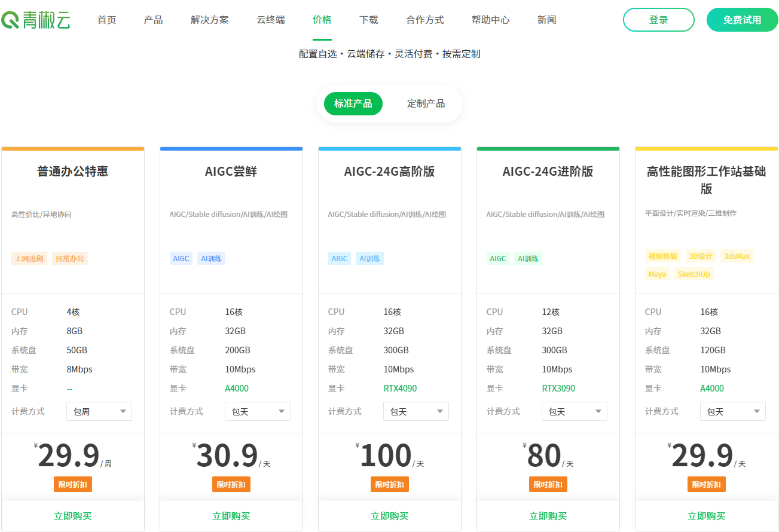
Task: Click the 日常办公 tag
Action: 70,258
